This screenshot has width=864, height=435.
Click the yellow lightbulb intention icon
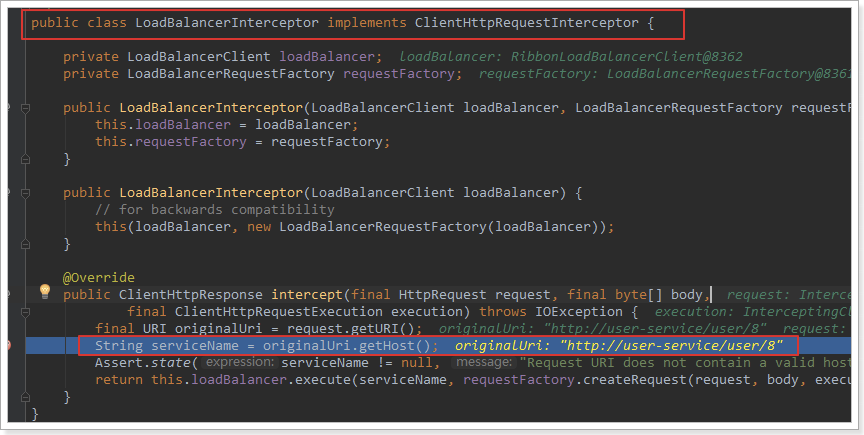(45, 291)
